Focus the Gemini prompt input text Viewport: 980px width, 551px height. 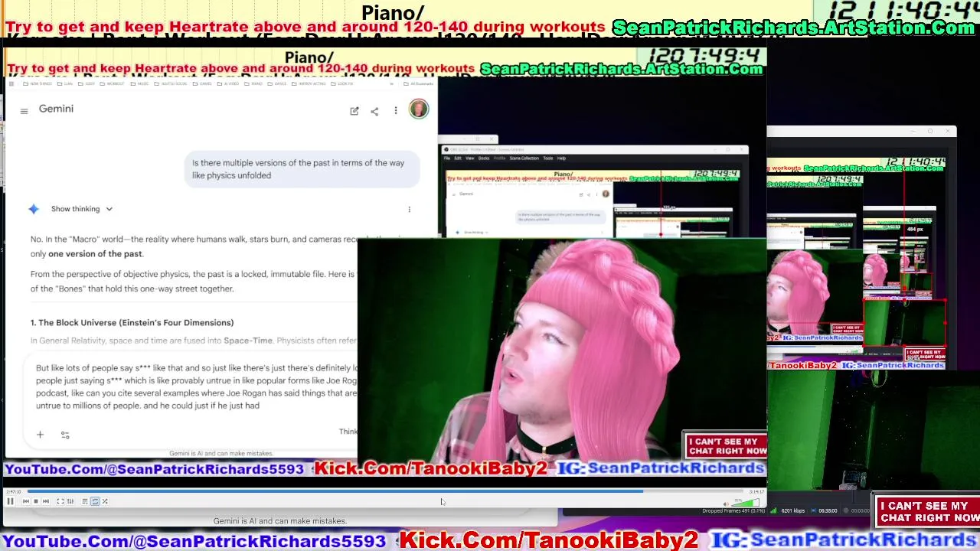pos(195,386)
